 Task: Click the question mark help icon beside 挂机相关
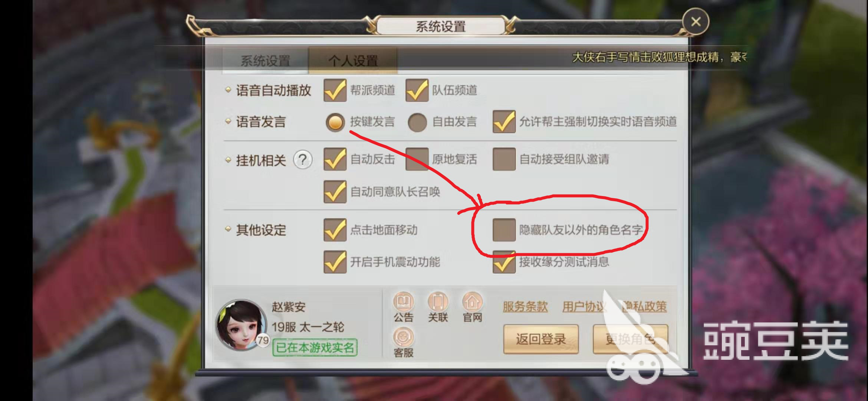pyautogui.click(x=303, y=160)
